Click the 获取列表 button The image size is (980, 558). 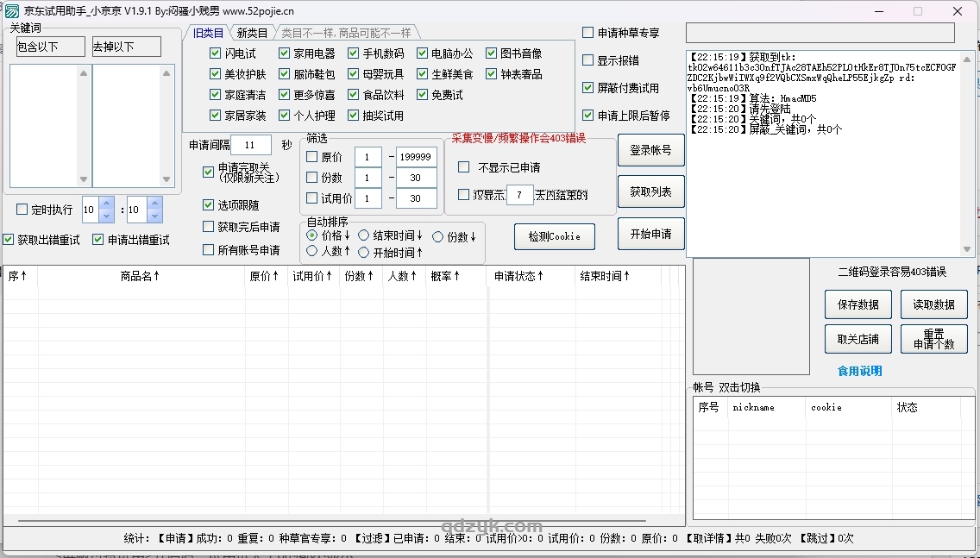pos(650,191)
